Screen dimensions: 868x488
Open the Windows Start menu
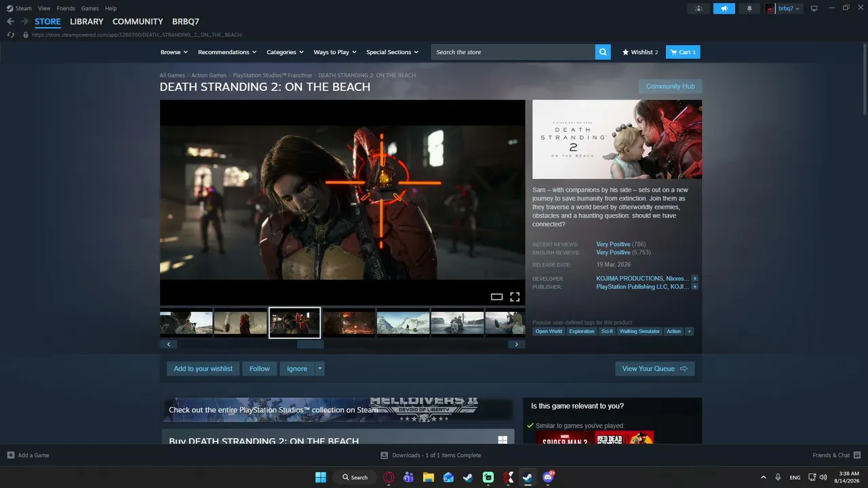click(321, 477)
